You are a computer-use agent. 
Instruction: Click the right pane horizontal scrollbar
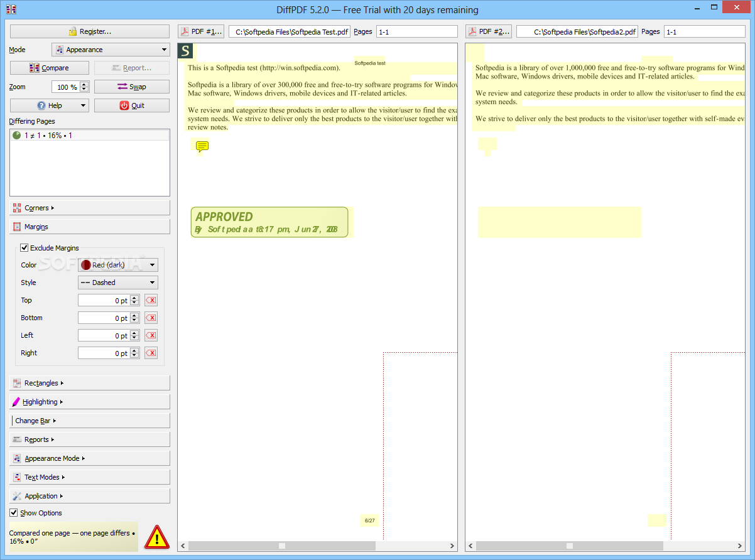[570, 546]
